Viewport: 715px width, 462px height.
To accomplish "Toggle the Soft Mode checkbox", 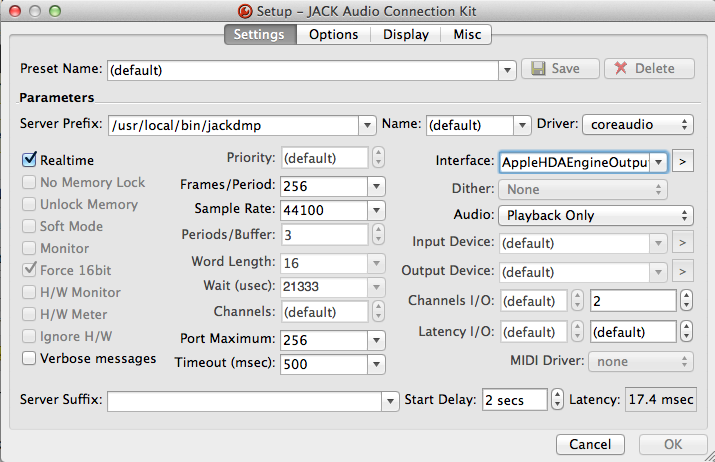I will (29, 226).
